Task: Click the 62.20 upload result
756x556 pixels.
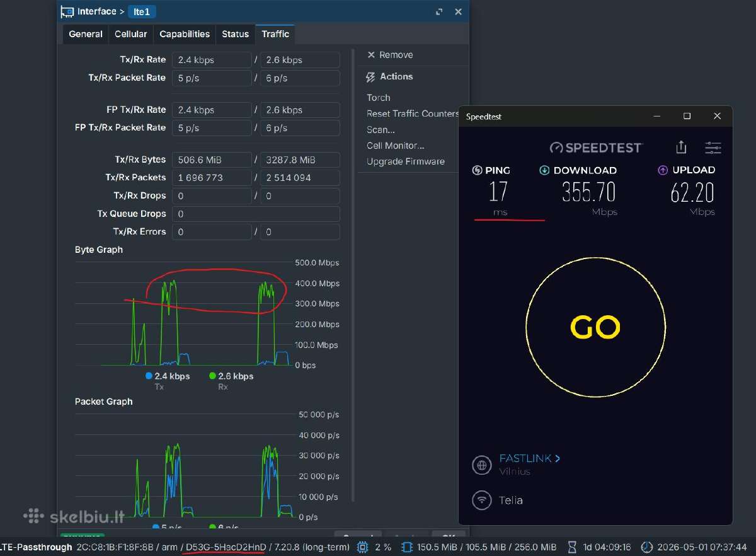Action: pyautogui.click(x=692, y=192)
